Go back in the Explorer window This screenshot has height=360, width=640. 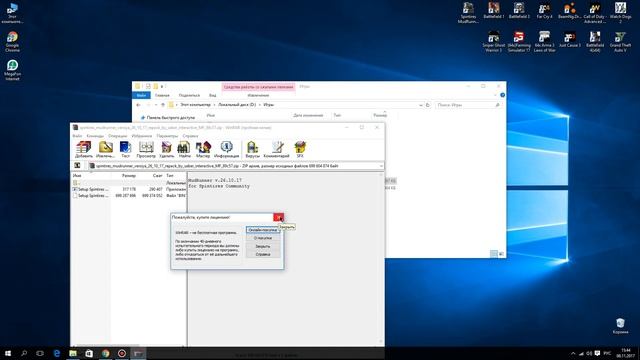coord(138,105)
